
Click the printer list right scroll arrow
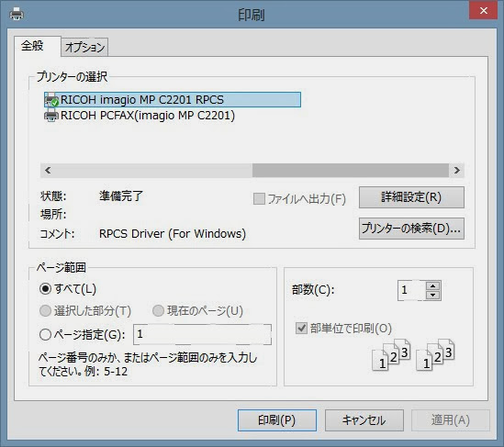457,171
